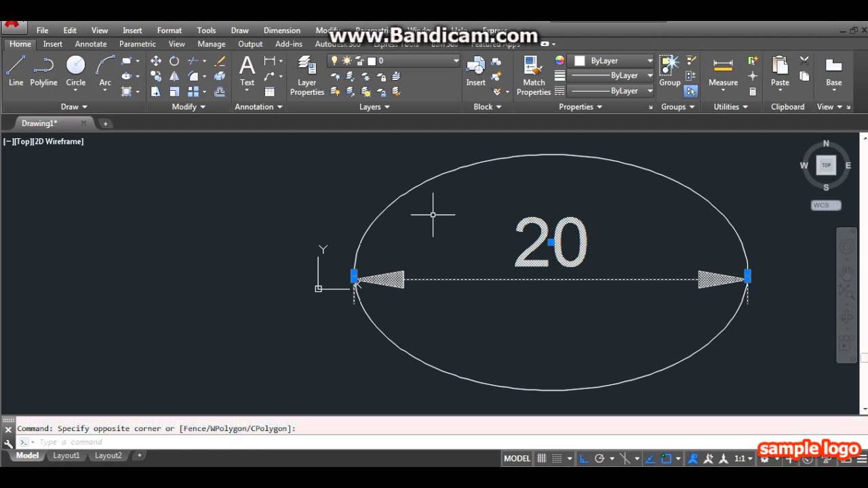Viewport: 868px width, 488px height.
Task: Switch to the Annotate ribbon tab
Action: (91, 44)
